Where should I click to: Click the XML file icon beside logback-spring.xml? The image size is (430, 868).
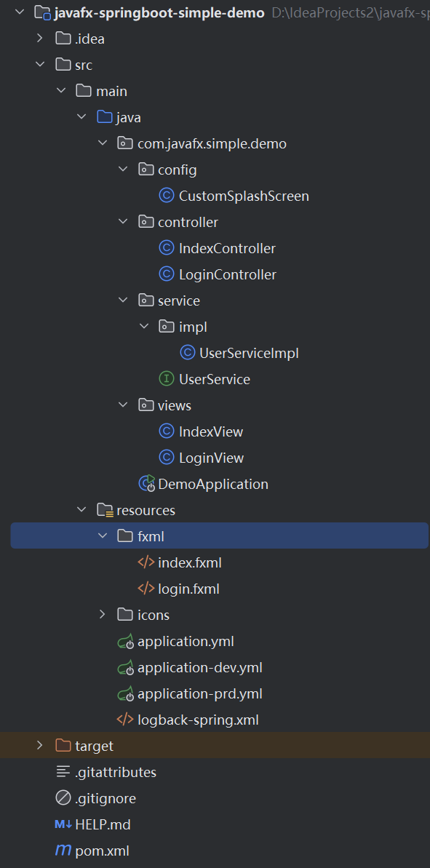pos(124,720)
